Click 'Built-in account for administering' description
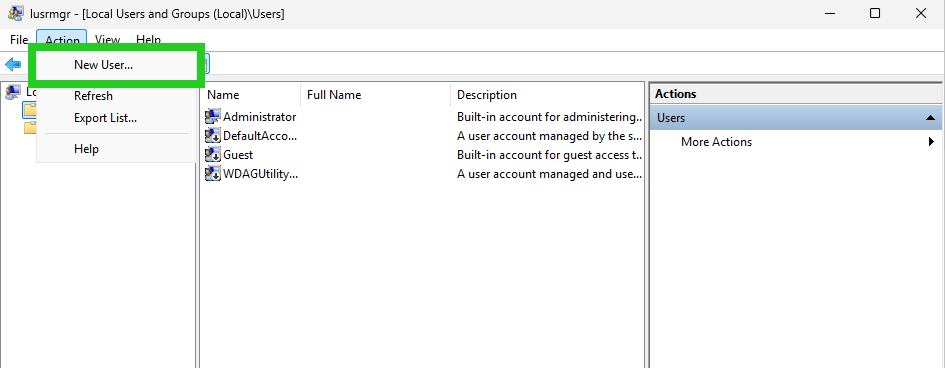Screen dimensions: 945x368 [550, 117]
